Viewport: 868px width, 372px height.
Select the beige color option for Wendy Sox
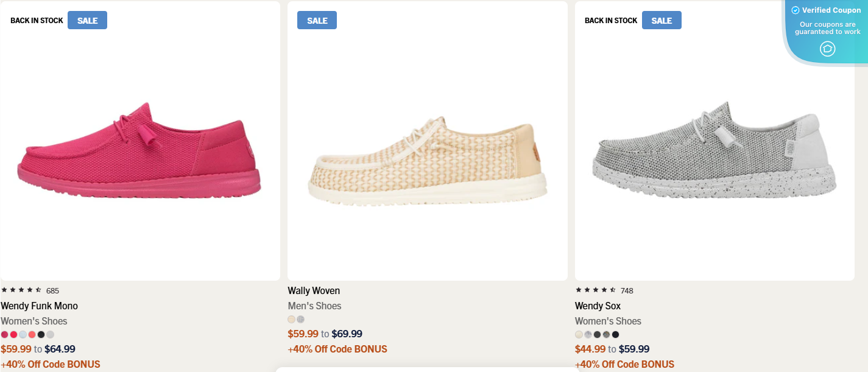tap(579, 334)
